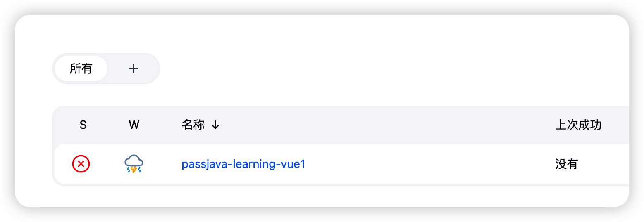Click the plus icon to add view
This screenshot has height=222, width=644.
[133, 68]
